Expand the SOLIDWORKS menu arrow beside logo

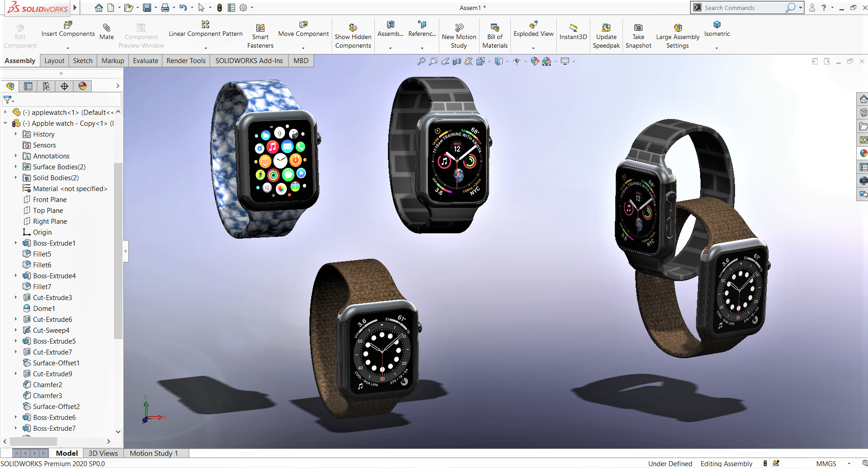(x=75, y=7)
